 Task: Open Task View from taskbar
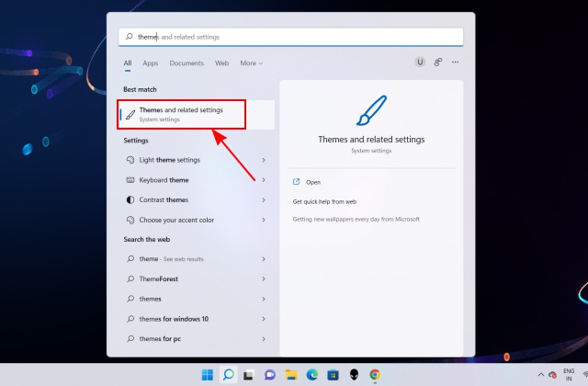pos(248,375)
